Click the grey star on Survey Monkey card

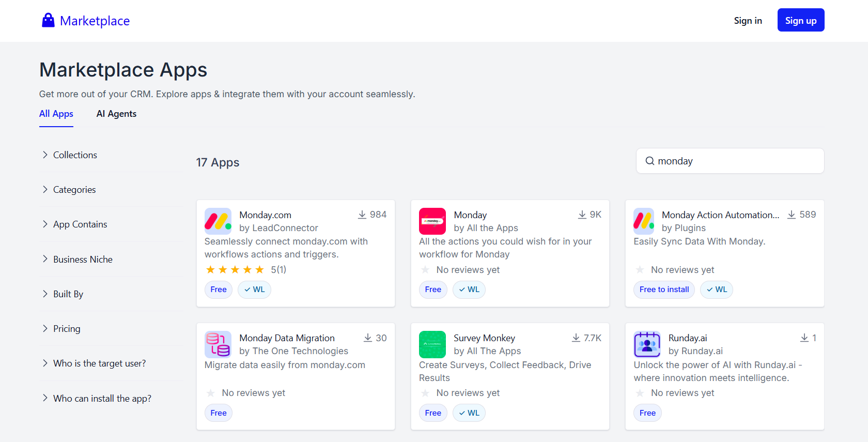(x=425, y=393)
